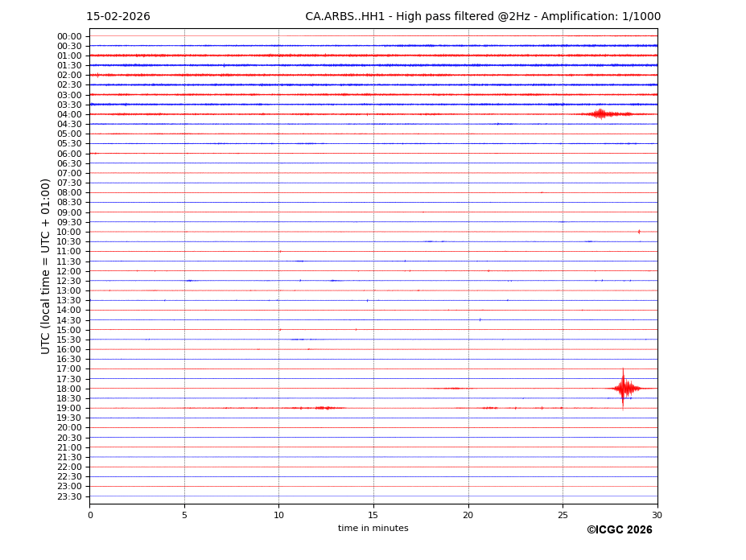The height and width of the screenshot is (560, 746).
Task: Select the 04:00 time label
Action: click(69, 114)
